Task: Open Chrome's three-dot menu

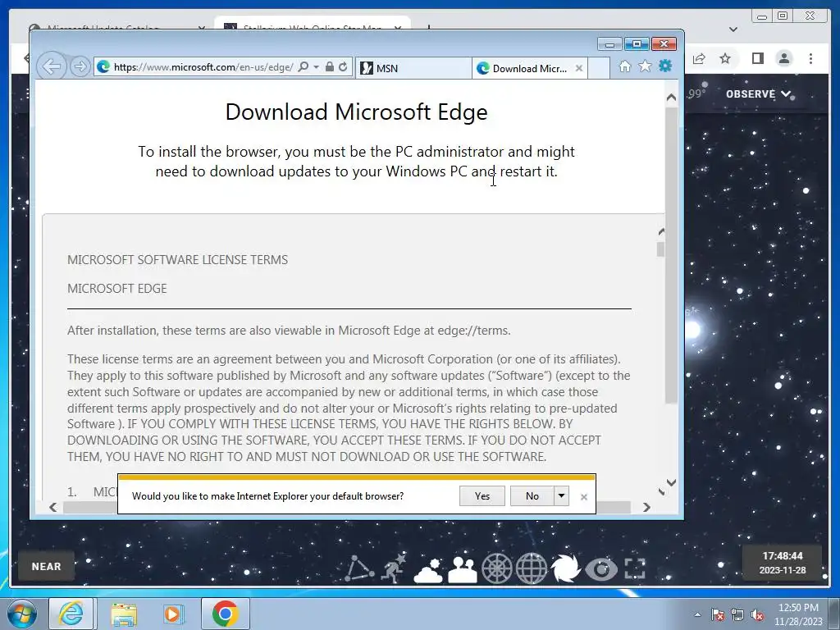Action: [810, 58]
